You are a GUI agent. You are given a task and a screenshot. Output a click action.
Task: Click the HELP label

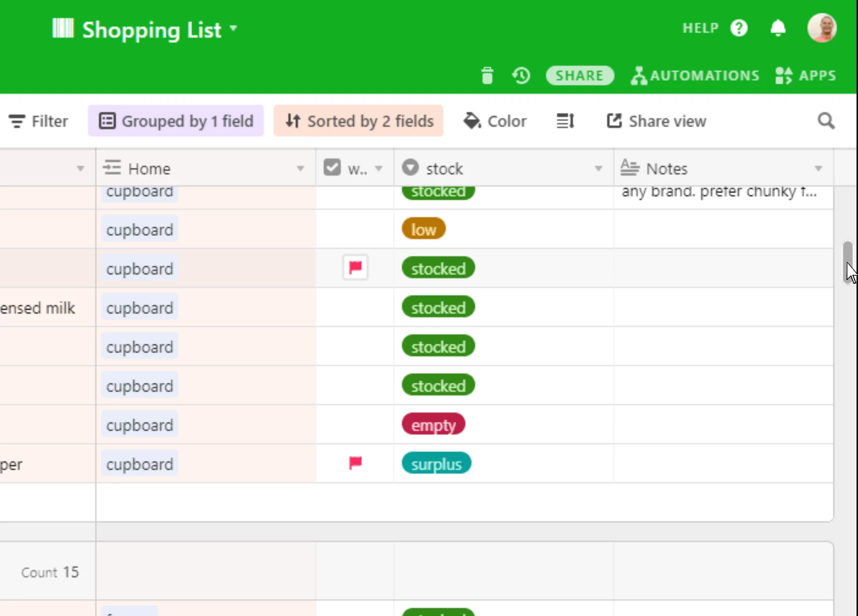[x=701, y=28]
